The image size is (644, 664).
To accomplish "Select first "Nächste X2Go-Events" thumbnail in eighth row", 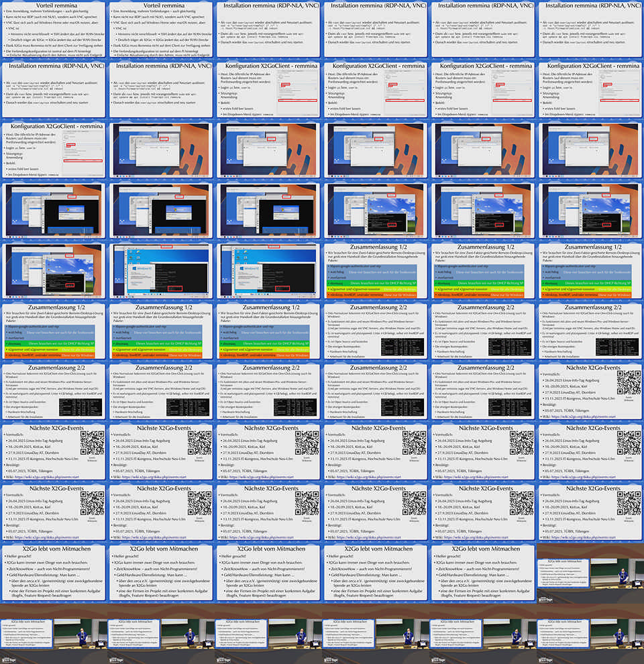I will tap(54, 452).
